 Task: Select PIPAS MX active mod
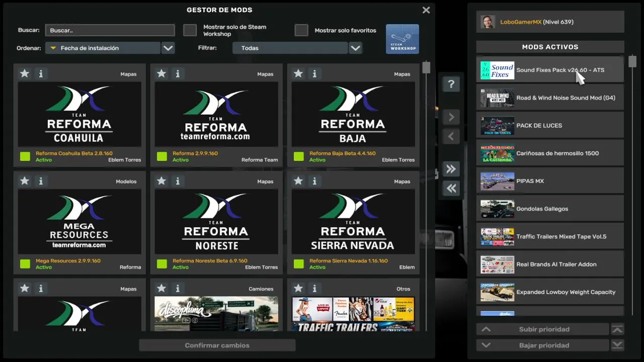550,181
